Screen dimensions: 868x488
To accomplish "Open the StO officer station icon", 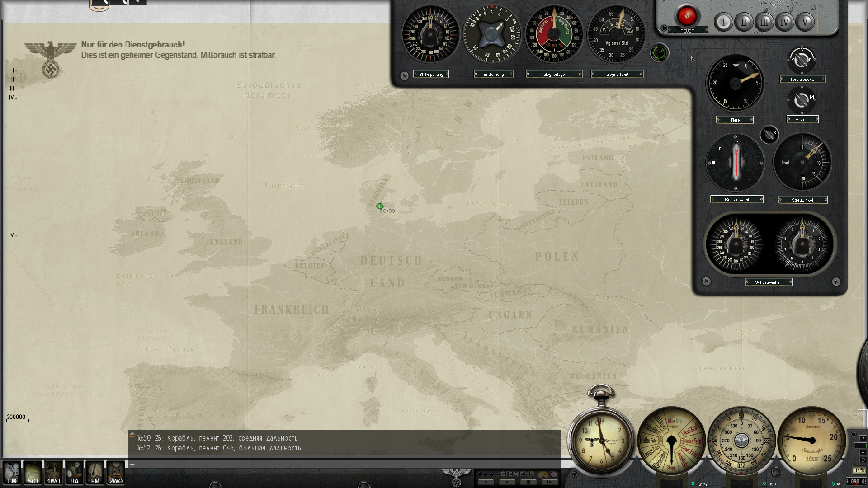I will pyautogui.click(x=33, y=473).
